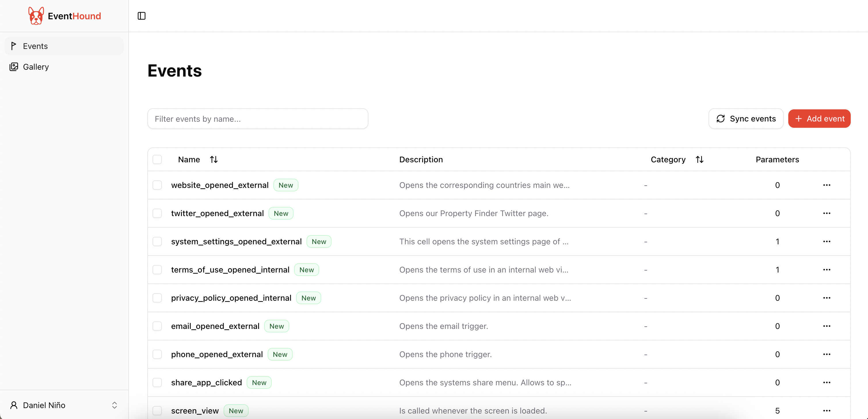Screen dimensions: 868x419
Task: Open the twitter_opened_external event
Action: click(x=217, y=213)
